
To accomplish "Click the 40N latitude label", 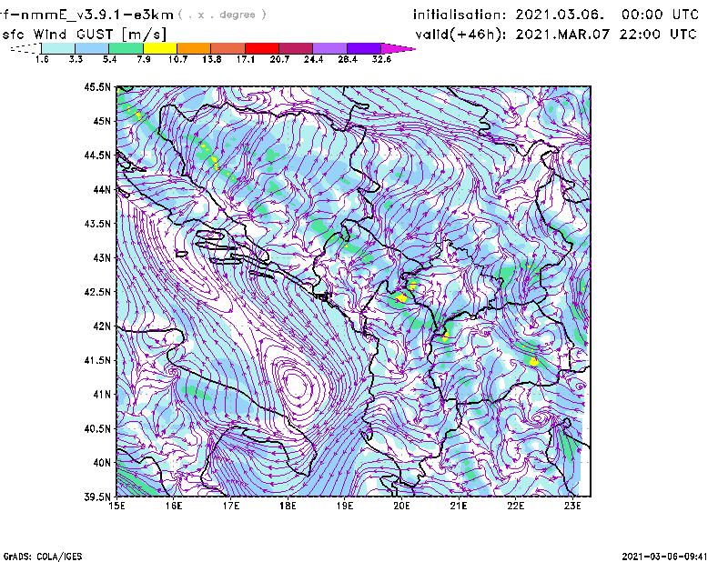I will click(102, 463).
